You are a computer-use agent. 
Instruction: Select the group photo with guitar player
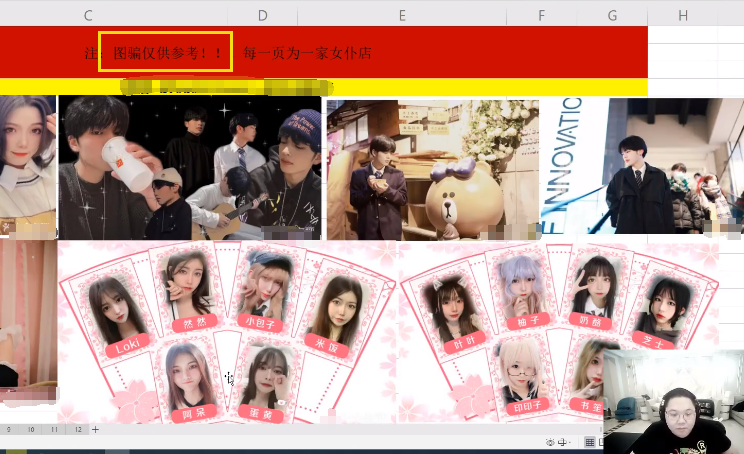coord(190,167)
